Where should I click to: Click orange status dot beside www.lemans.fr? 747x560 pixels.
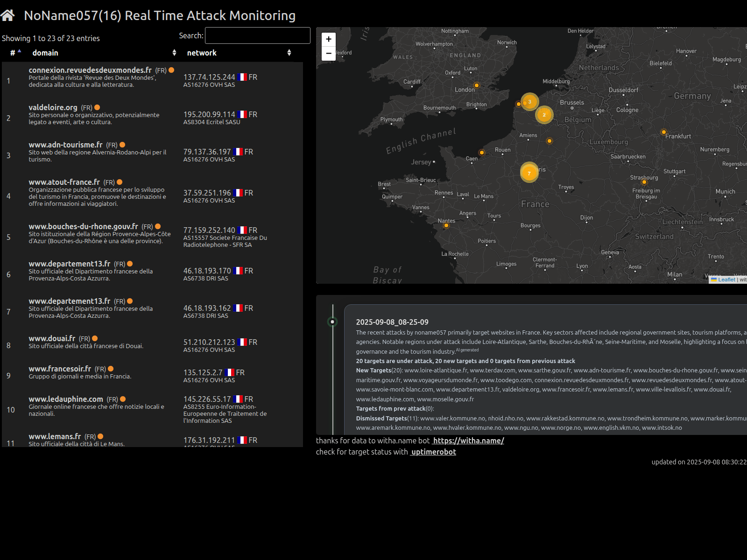(x=100, y=436)
